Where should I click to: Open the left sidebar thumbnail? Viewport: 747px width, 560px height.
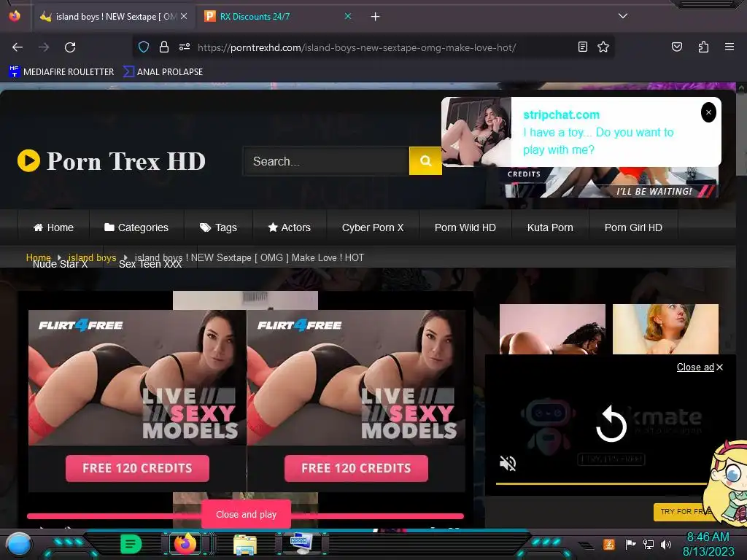tap(552, 329)
